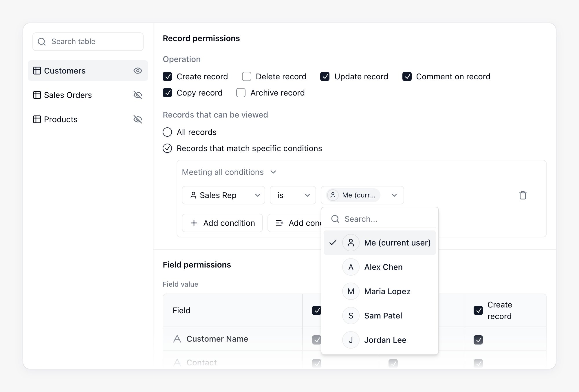Click the search icon in user dropdown

(335, 219)
